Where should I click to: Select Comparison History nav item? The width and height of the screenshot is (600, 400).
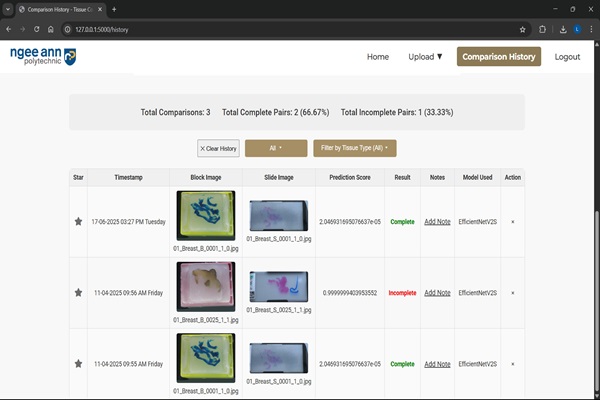499,57
